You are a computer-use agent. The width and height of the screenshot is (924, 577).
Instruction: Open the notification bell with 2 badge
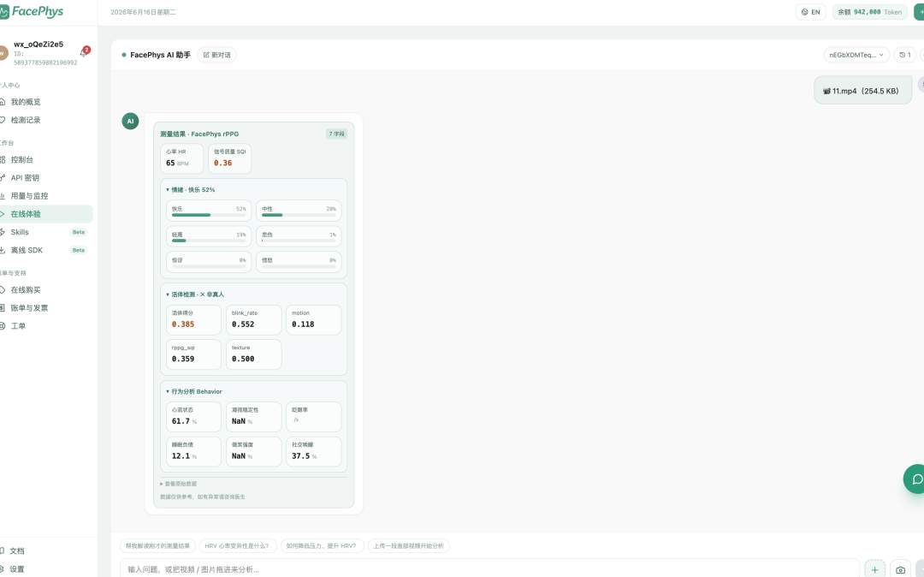click(x=84, y=52)
